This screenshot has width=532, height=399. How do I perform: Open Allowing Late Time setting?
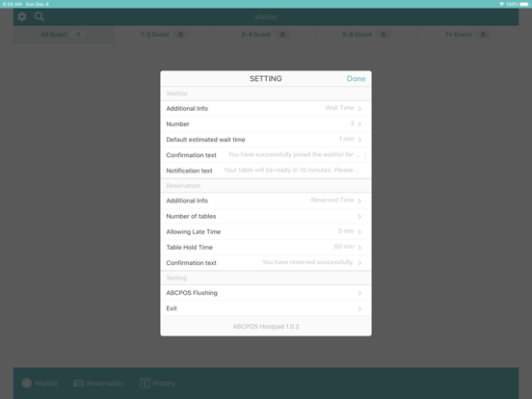[266, 231]
